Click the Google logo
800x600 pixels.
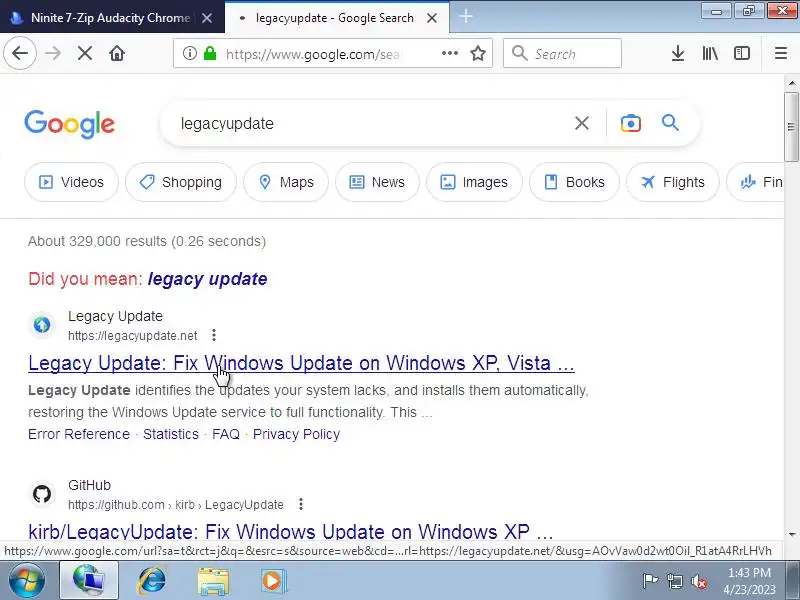(x=69, y=124)
